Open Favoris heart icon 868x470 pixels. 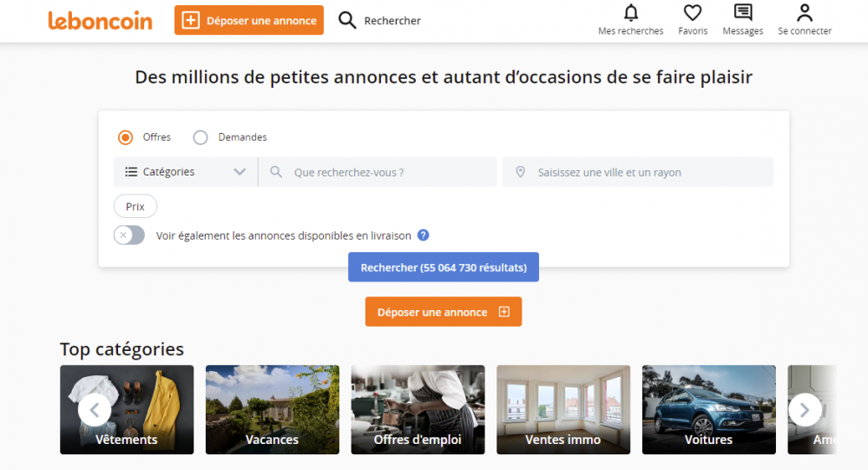coord(693,13)
